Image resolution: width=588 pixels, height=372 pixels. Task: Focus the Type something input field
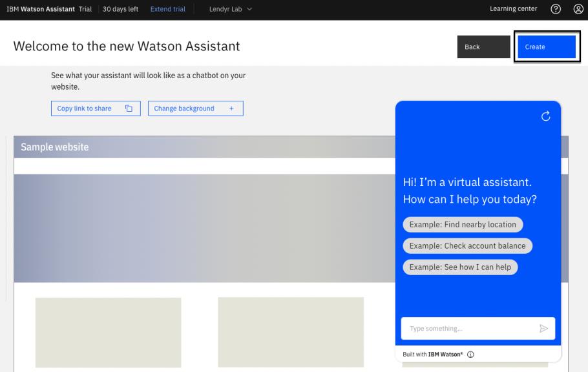[x=478, y=329]
